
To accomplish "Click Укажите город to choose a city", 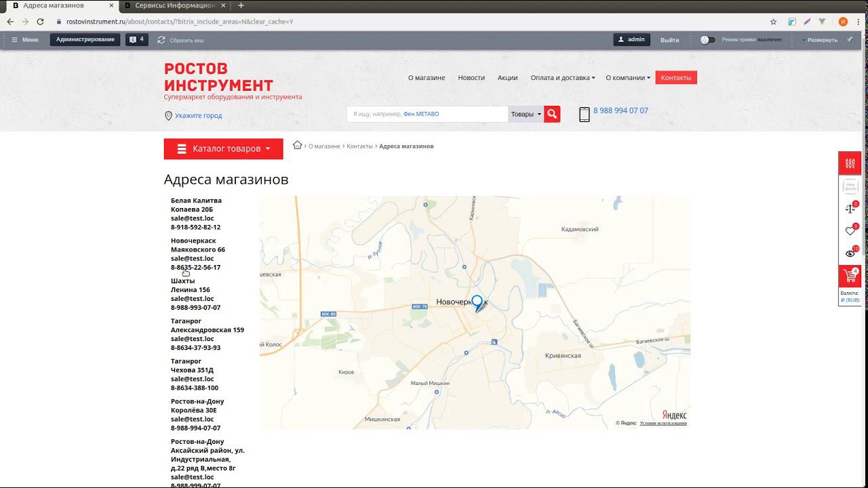I will (x=198, y=116).
